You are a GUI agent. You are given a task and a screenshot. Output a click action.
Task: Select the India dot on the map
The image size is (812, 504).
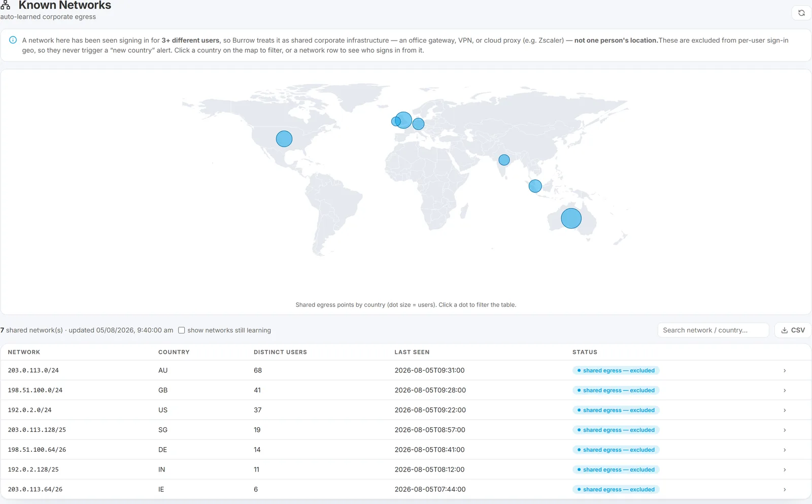click(x=504, y=160)
